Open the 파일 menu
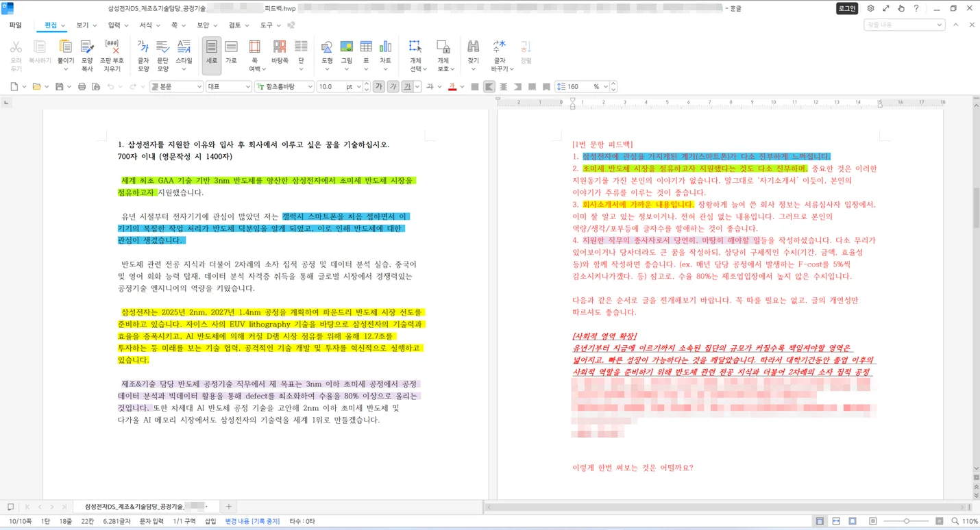This screenshot has height=530, width=980. tap(15, 25)
